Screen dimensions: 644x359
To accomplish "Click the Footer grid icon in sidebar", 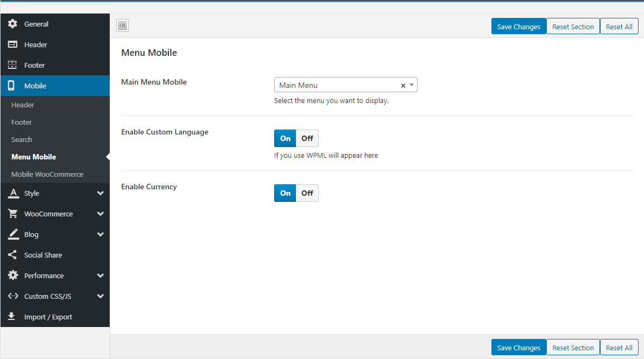I will pos(12,65).
